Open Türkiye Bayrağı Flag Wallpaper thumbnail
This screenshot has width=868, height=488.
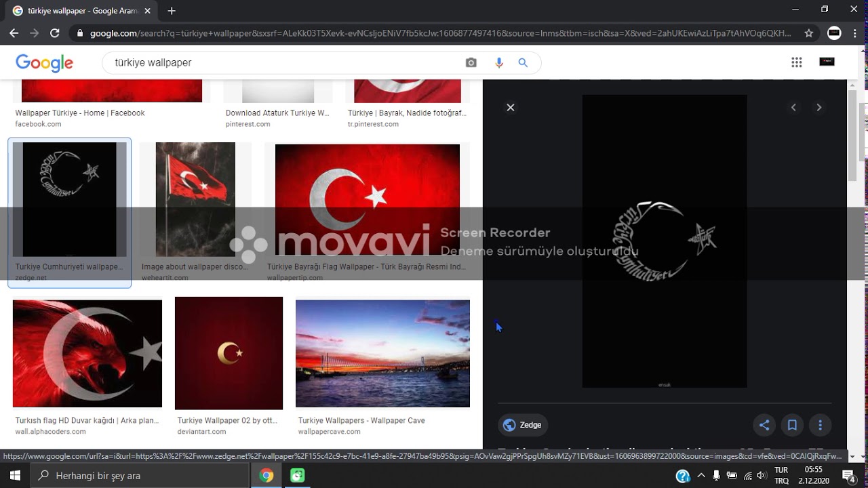(368, 199)
